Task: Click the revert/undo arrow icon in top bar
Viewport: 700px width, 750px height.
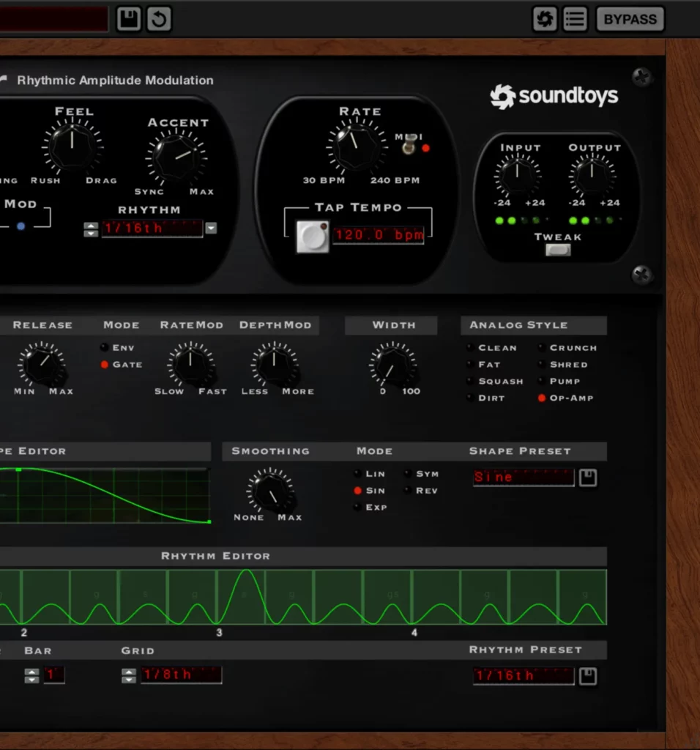Action: tap(159, 19)
